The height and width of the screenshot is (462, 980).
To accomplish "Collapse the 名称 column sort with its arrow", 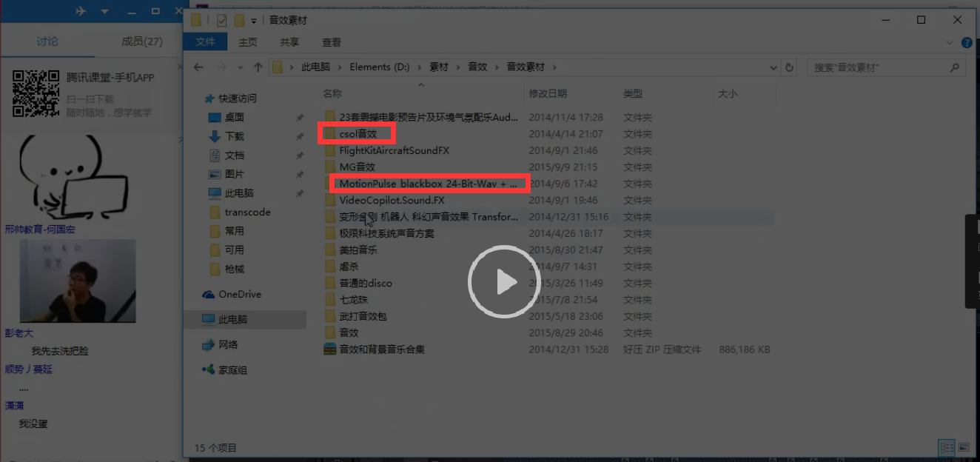I will coord(421,85).
